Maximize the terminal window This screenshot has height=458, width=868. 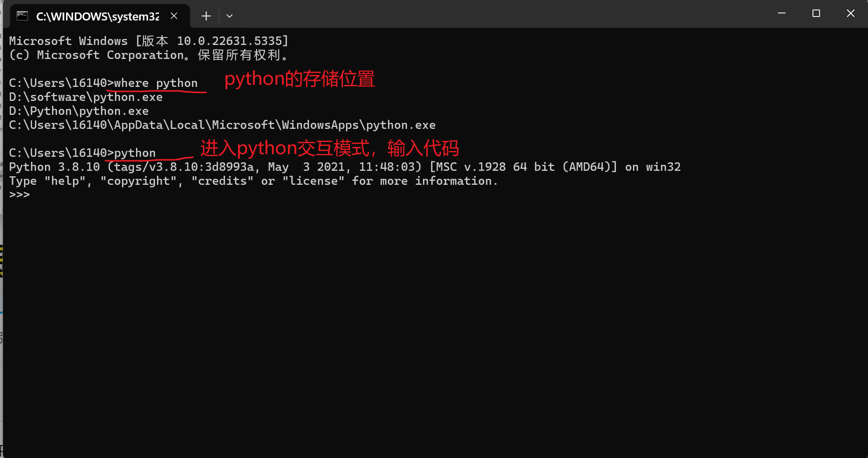click(816, 13)
